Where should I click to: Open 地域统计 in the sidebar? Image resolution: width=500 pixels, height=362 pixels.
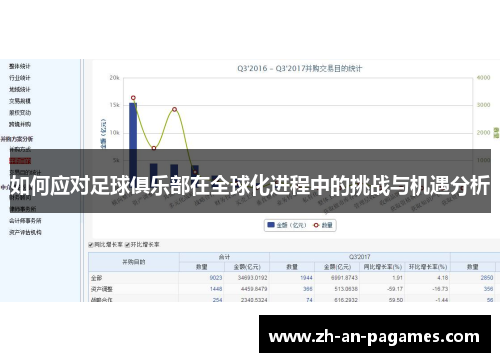(20, 90)
